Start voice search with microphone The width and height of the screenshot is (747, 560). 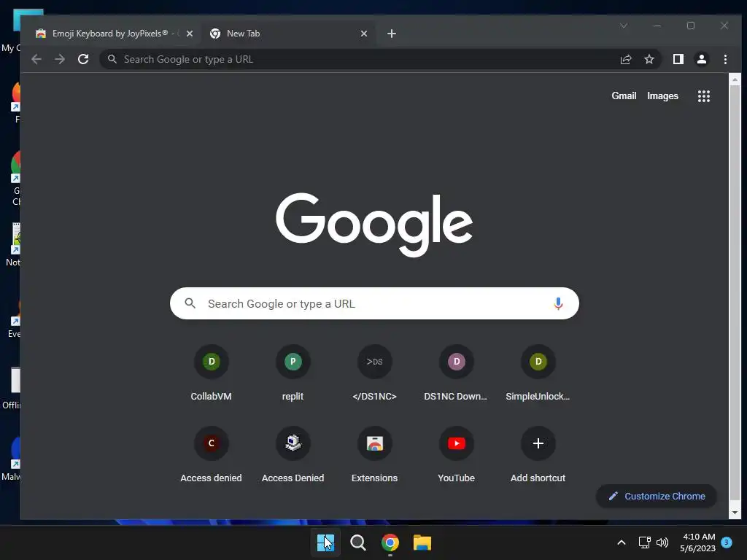(x=558, y=303)
